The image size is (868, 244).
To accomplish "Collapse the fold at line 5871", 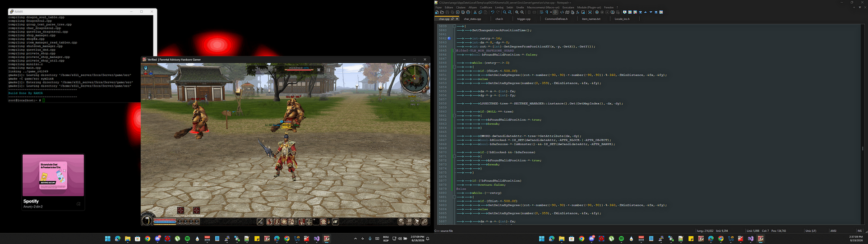I will (454, 156).
